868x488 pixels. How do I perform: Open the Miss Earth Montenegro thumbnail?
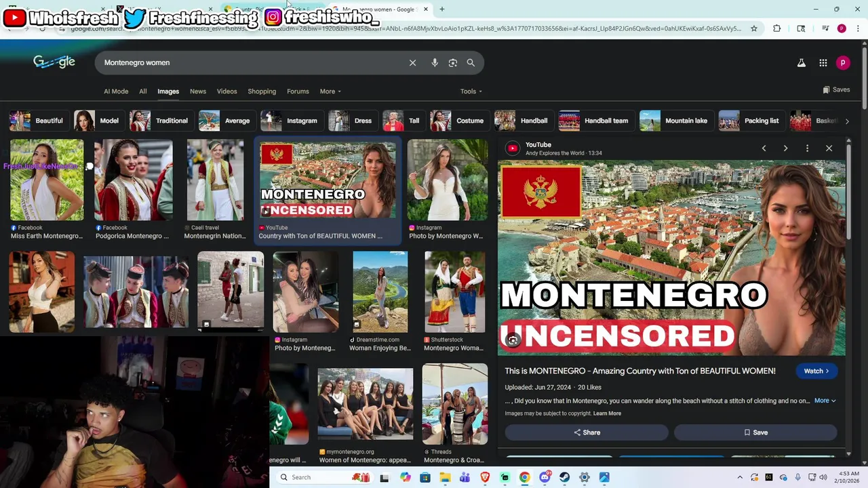(x=47, y=180)
